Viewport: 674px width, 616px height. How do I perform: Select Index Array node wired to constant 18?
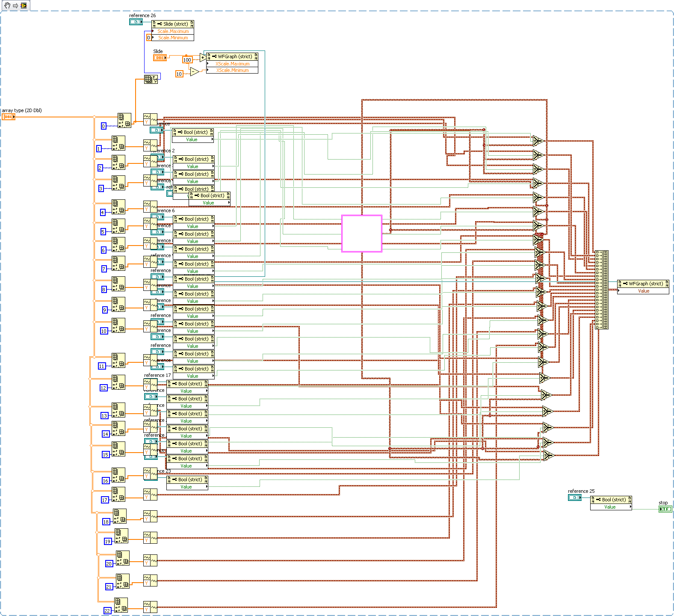[x=120, y=516]
